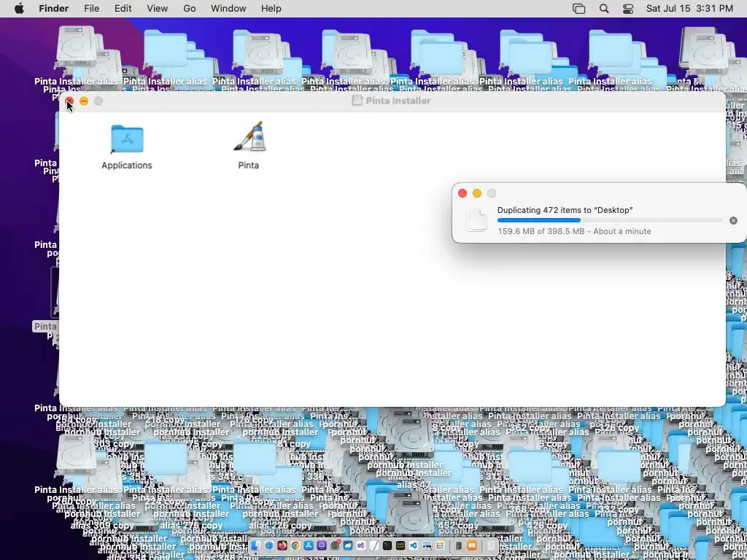Minimize the duplicating progress dialog

[477, 192]
